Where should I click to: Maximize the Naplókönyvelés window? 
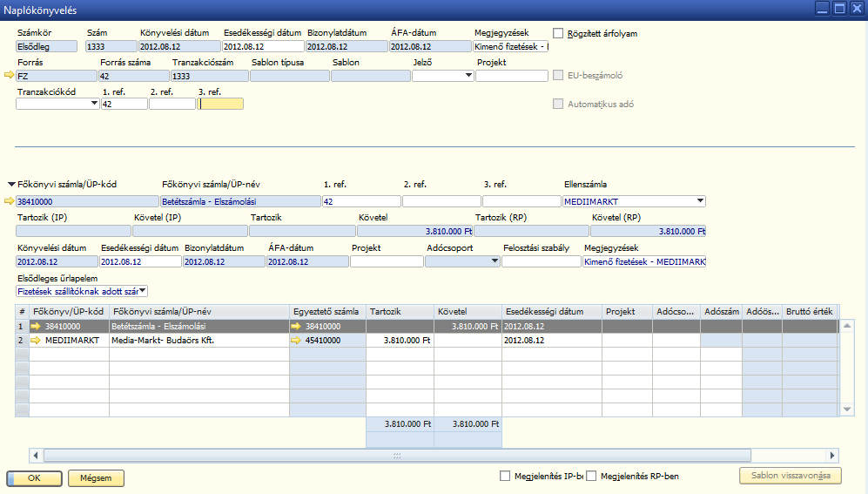[x=839, y=9]
